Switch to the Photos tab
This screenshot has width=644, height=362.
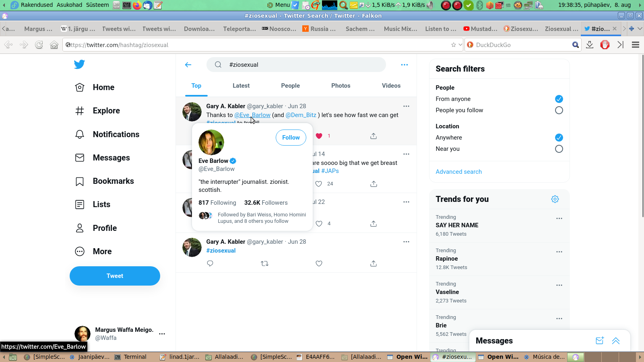341,86
